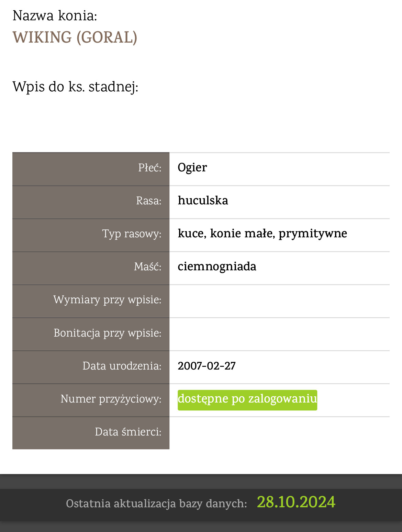Select the 'Bonitacja przy wpisie:' row header

click(x=107, y=333)
